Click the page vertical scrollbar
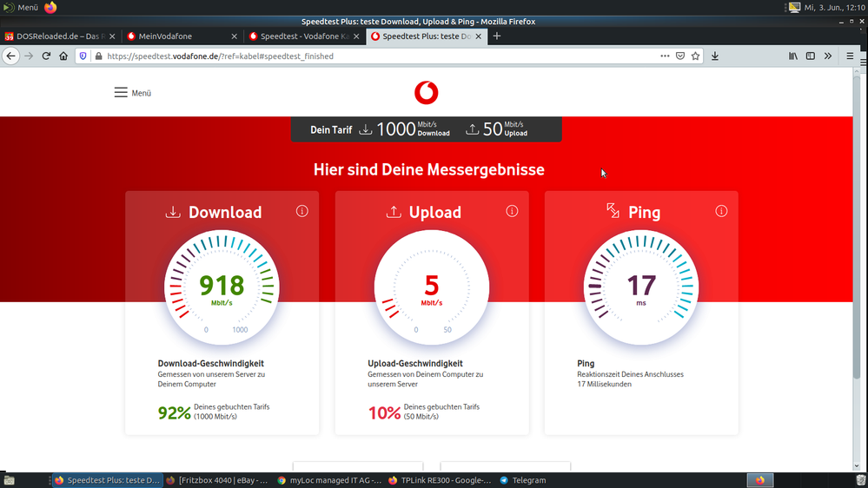 (x=857, y=228)
